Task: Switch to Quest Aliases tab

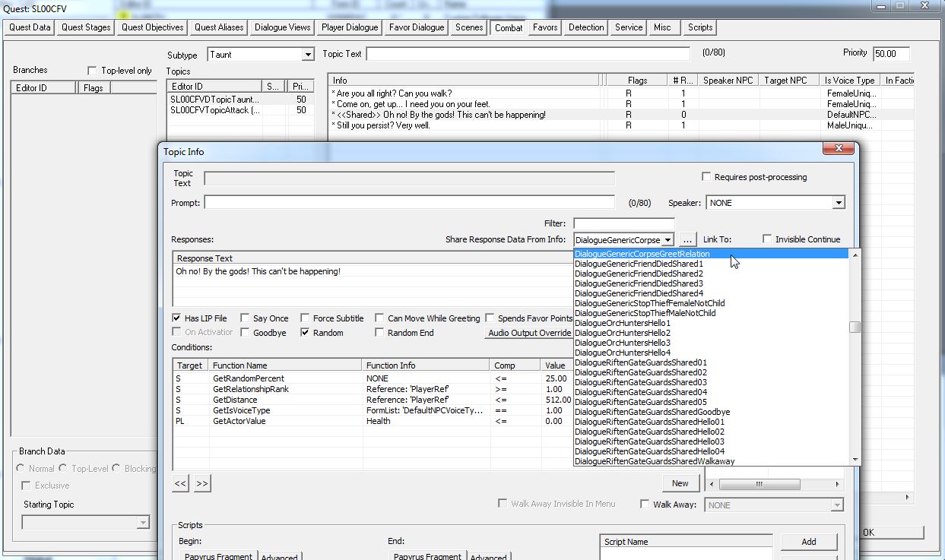Action: (x=219, y=27)
